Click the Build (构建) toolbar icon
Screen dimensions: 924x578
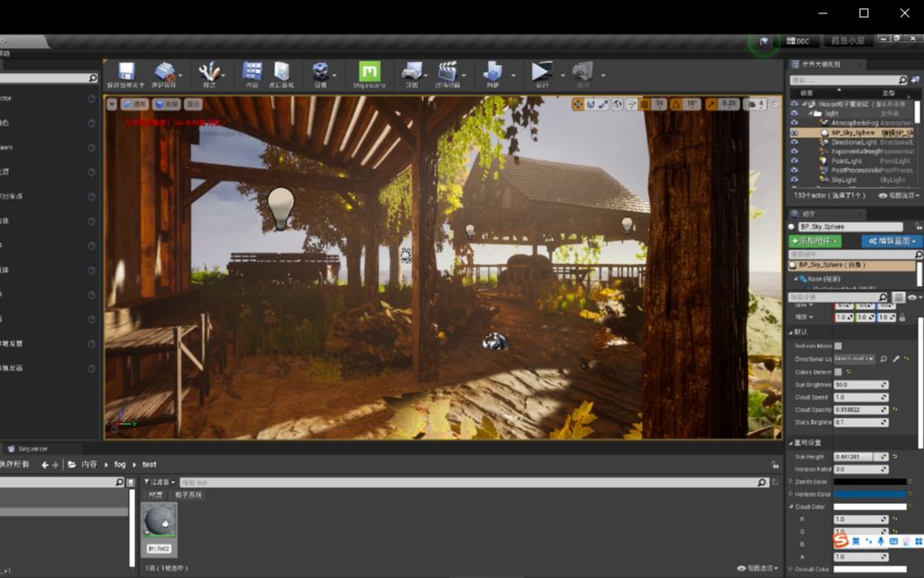click(x=495, y=73)
